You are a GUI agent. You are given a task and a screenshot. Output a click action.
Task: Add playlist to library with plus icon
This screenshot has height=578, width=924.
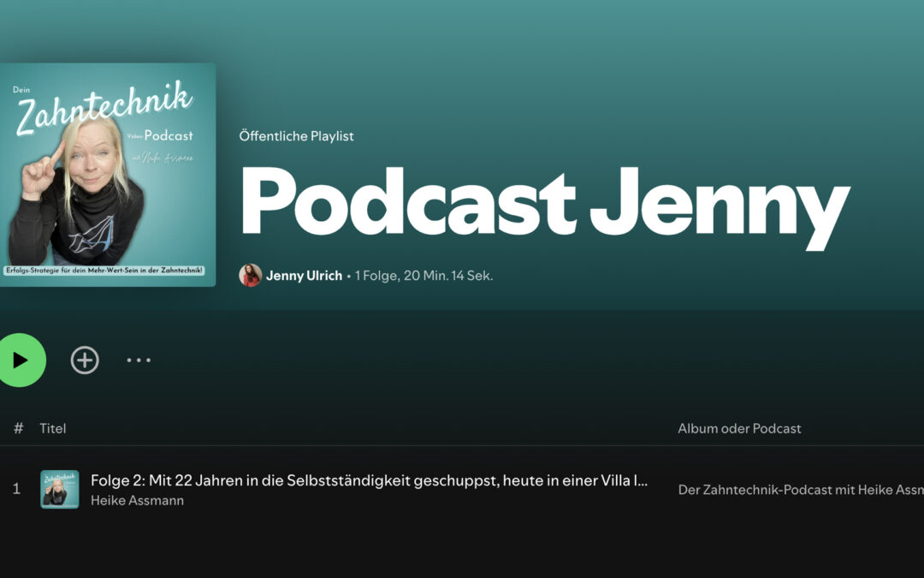click(x=85, y=361)
